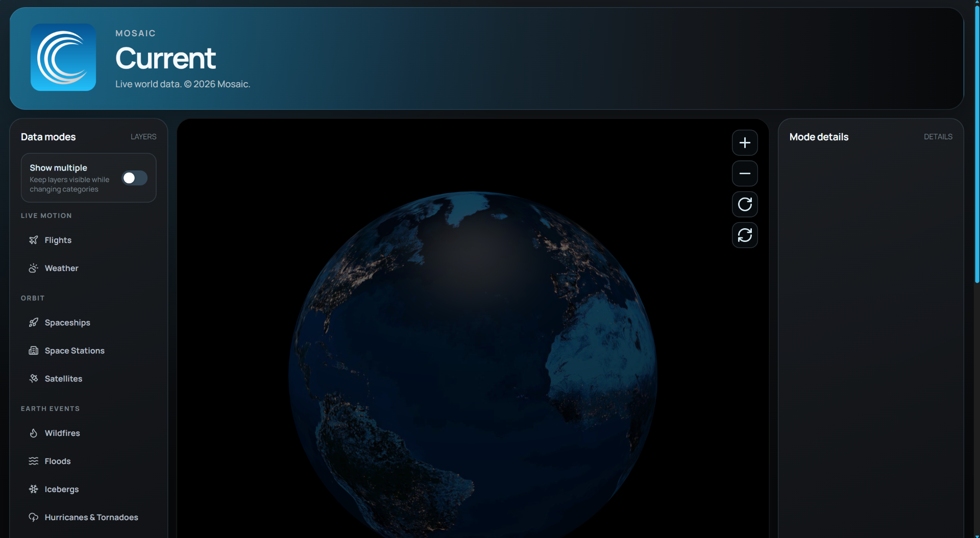
Task: Show the Wildfires layer
Action: (x=88, y=433)
